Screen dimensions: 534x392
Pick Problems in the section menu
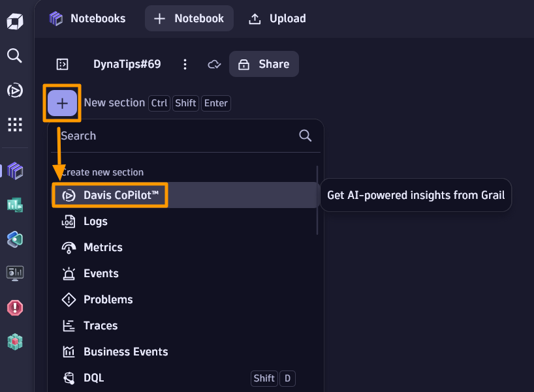tap(186, 299)
